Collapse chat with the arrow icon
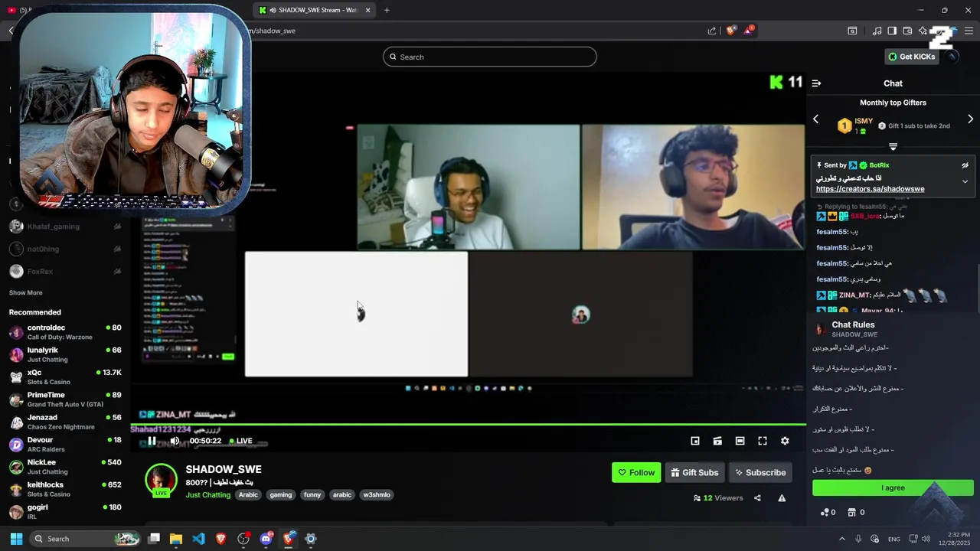Viewport: 980px width, 551px height. (816, 83)
